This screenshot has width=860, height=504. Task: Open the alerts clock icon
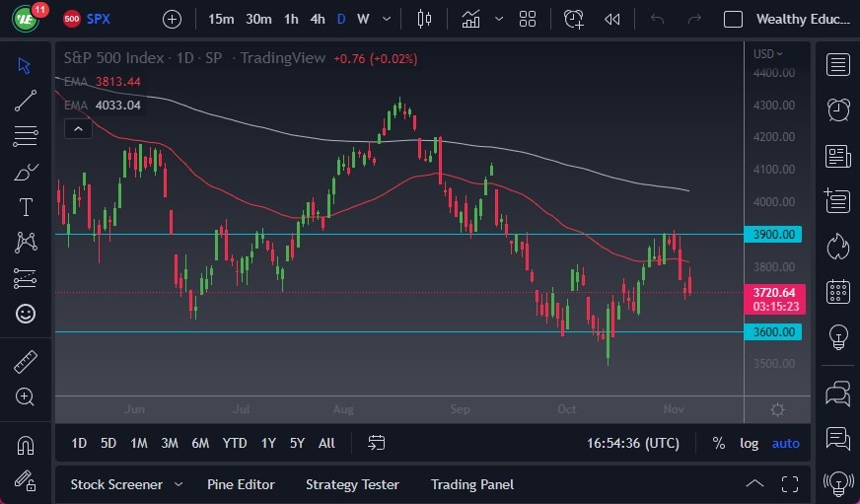click(838, 109)
